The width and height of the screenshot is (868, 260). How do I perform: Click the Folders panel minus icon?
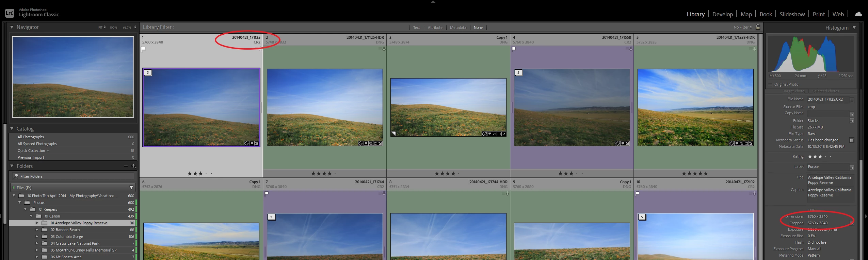pos(126,166)
